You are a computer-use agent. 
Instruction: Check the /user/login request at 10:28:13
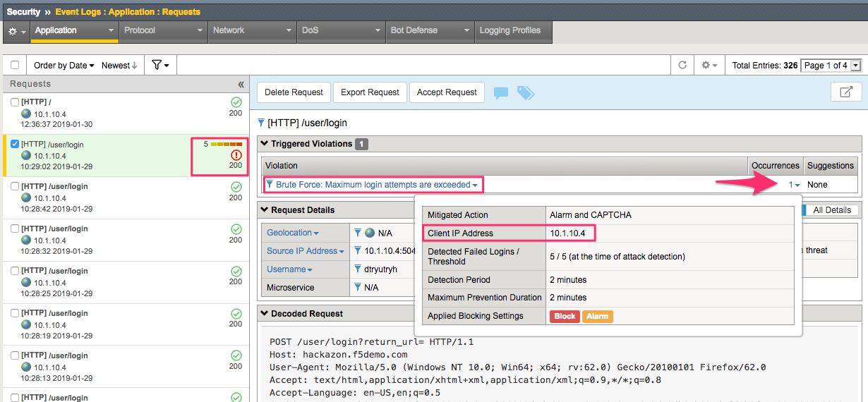point(15,356)
